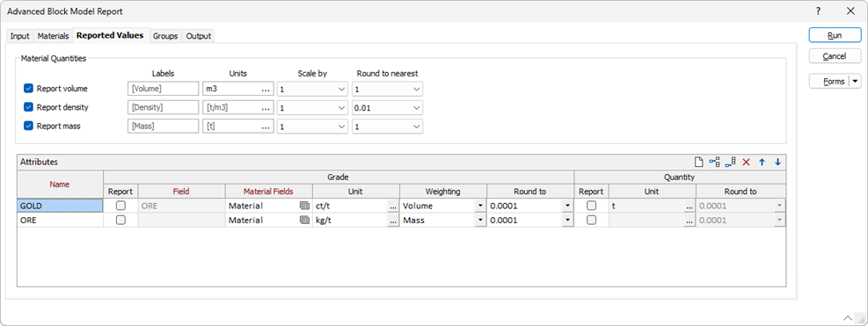Click the new blank attributes list icon
868x326 pixels.
699,163
